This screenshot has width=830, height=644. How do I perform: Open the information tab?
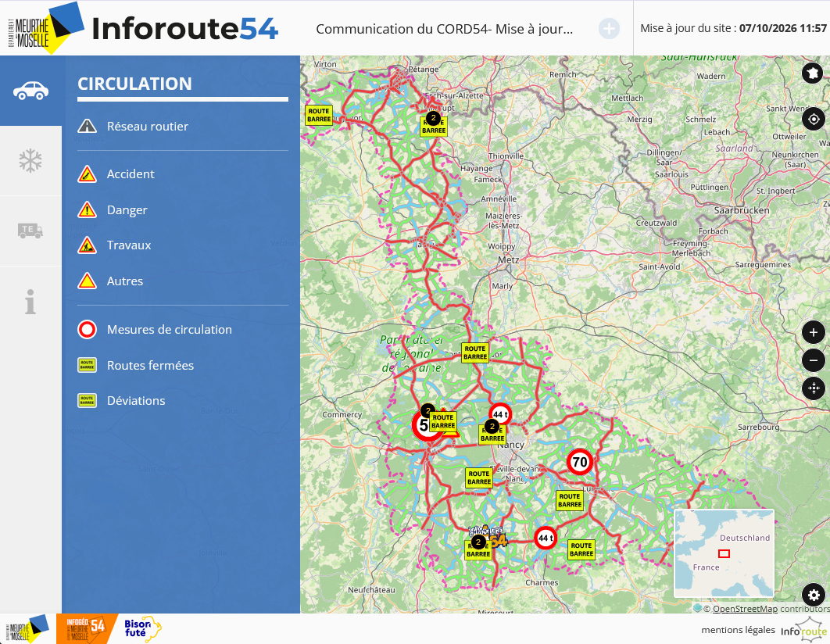pyautogui.click(x=30, y=302)
